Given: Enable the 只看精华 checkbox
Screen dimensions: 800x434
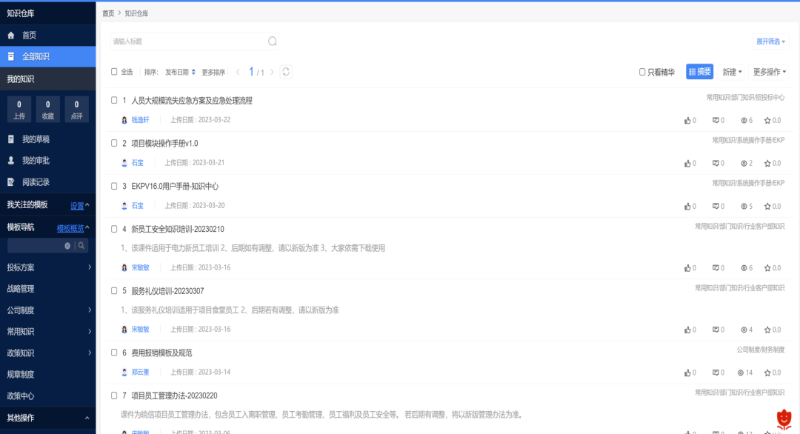Looking at the screenshot, I should tap(643, 72).
